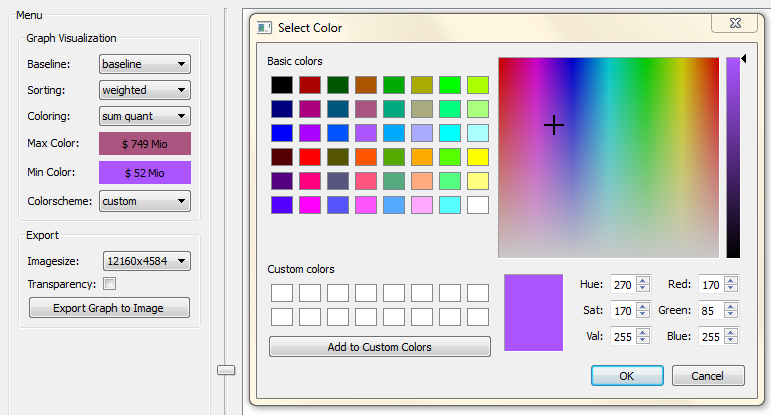771x415 pixels.
Task: Click the Select Color dialog title icon
Action: (x=264, y=28)
